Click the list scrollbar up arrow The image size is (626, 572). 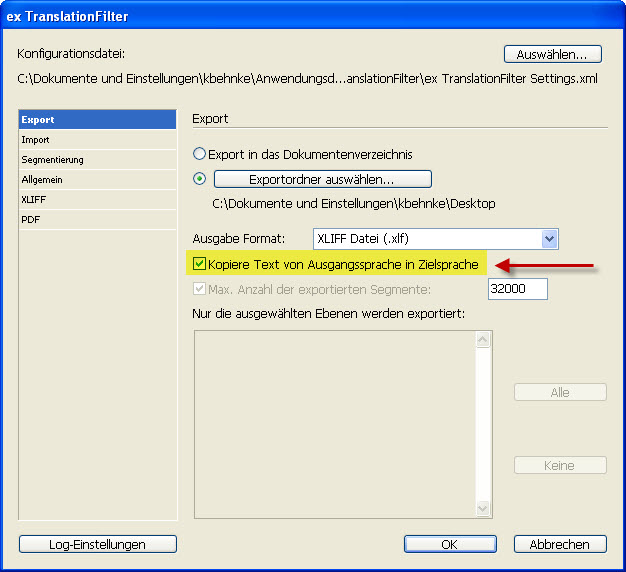(x=483, y=340)
